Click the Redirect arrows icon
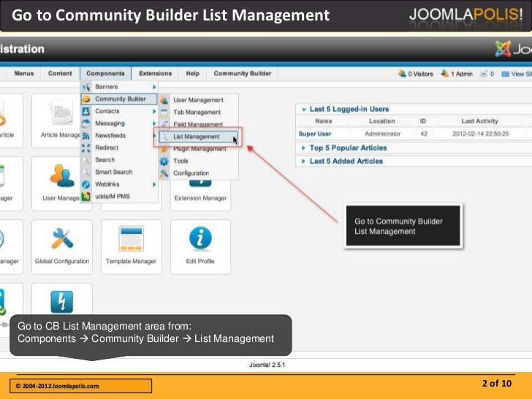This screenshot has width=532, height=399. tap(86, 148)
